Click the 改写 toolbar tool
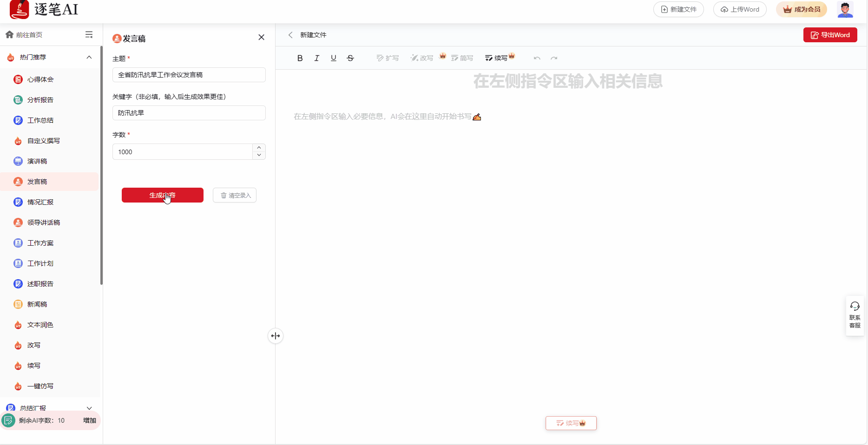The height and width of the screenshot is (445, 868). 422,58
